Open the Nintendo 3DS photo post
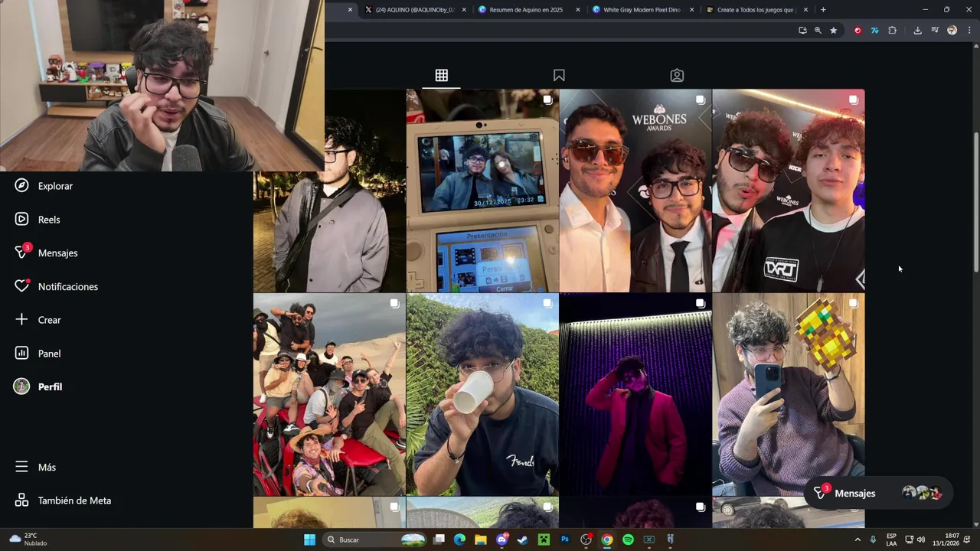 click(482, 191)
